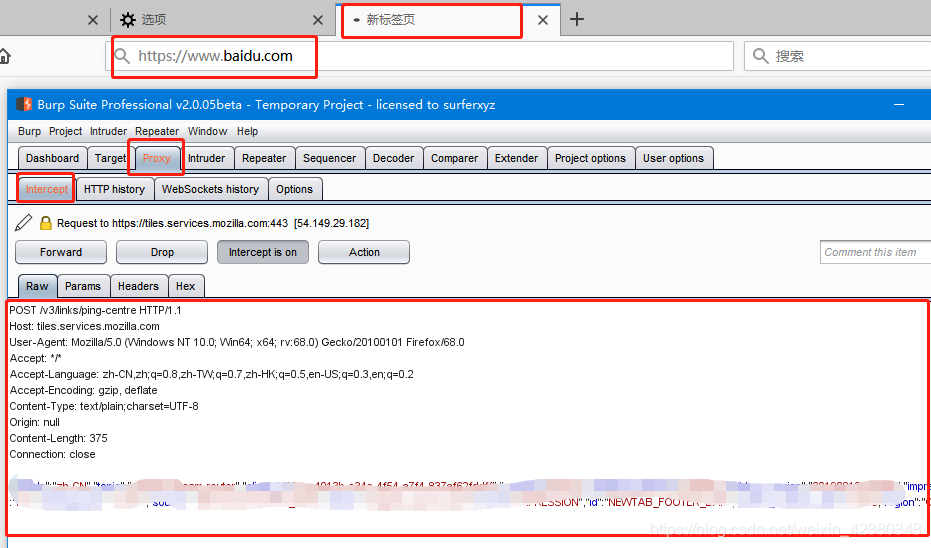The image size is (931, 548).
Task: Click the gear icon on the 选项 tab
Action: click(x=128, y=20)
